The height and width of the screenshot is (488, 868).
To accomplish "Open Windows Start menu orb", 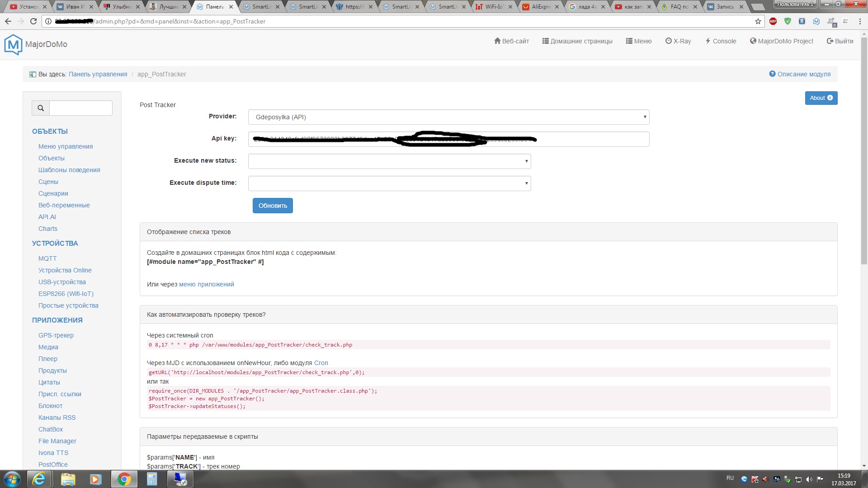I will pos(12,479).
